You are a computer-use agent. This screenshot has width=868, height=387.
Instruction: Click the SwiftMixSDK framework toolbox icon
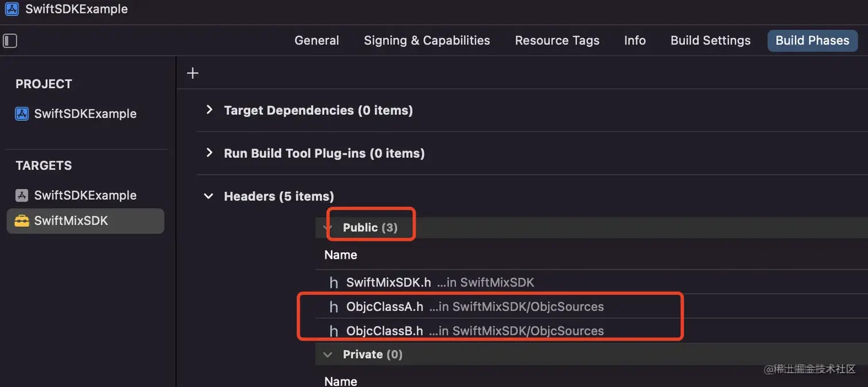coord(22,220)
